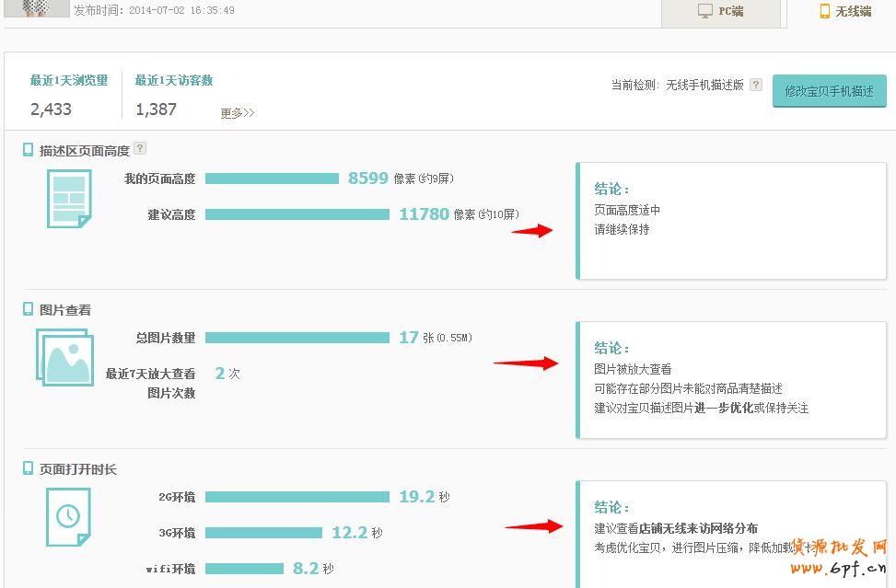
Task: Click the phone icon beside 图片查看 heading
Action: click(x=28, y=309)
